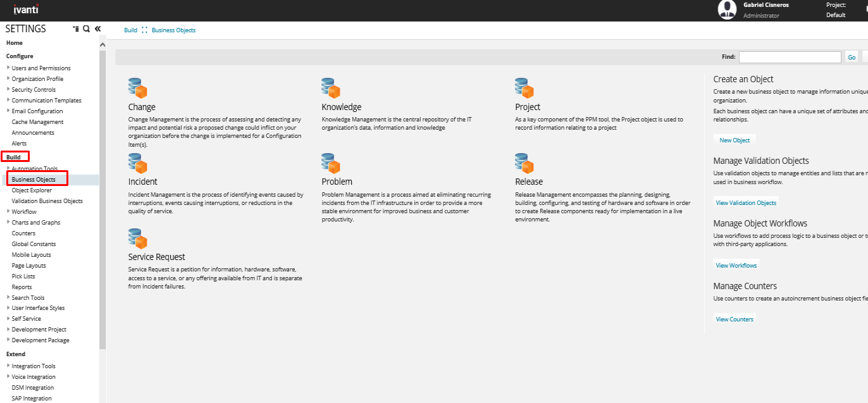Click the tree view icon beside Settings title

76,29
